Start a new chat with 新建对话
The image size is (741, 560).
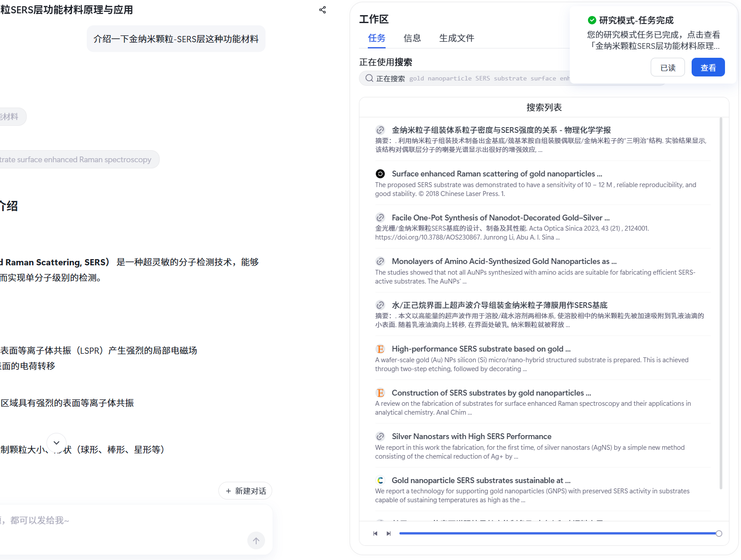[246, 491]
